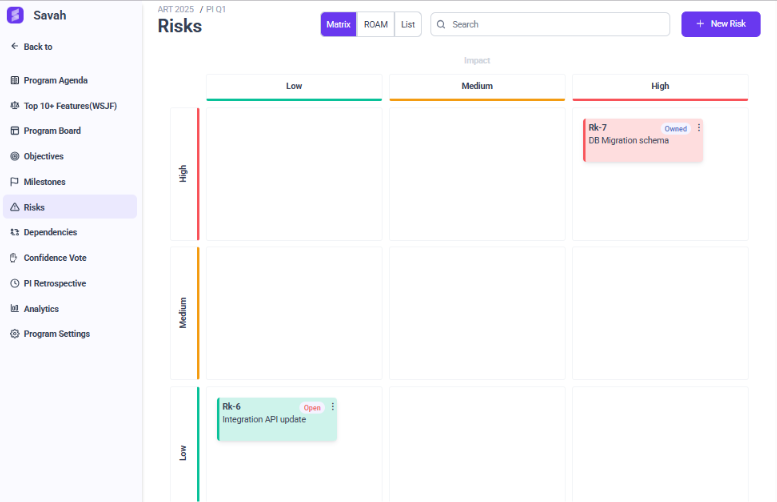Open Top 10+ Features (WSJF) page
Image resolution: width=777 pixels, height=502 pixels.
(x=78, y=106)
